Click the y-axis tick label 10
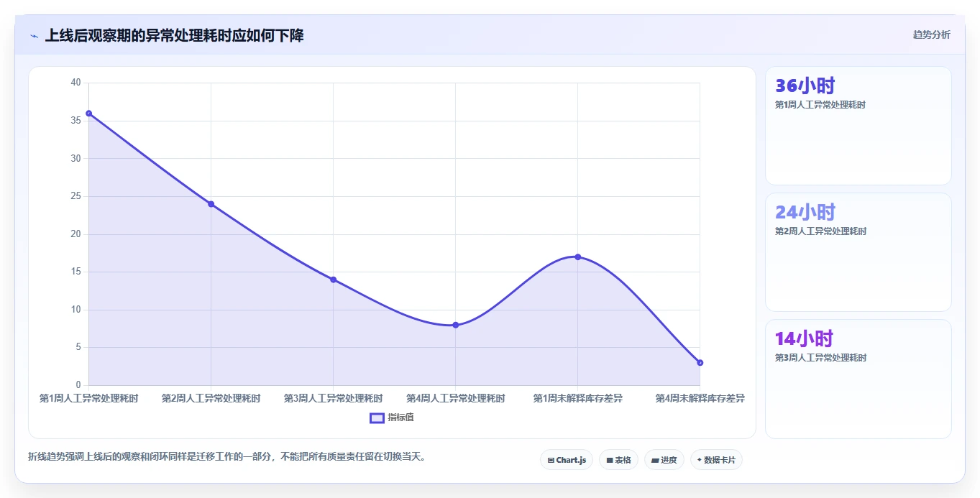Viewport: 980px width, 498px height. coord(76,310)
